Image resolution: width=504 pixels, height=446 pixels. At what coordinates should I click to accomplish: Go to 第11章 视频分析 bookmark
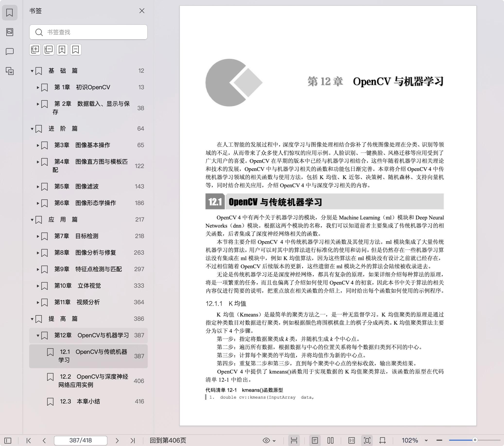77,302
